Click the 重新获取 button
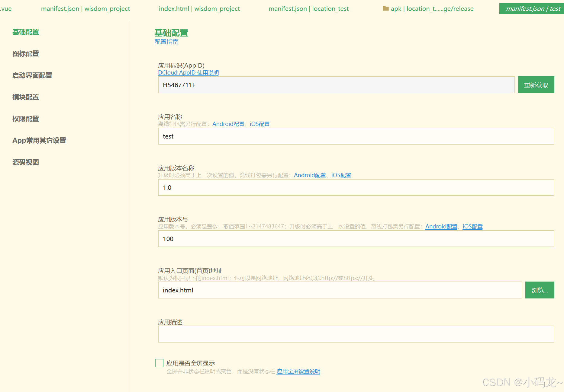Screen dimensions: 564x392 click(x=536, y=85)
